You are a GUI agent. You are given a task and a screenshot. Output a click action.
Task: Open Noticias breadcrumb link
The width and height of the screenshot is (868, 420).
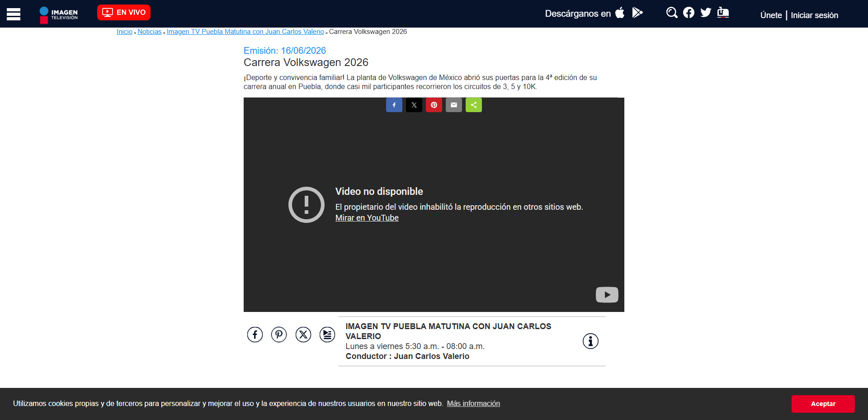pos(150,32)
